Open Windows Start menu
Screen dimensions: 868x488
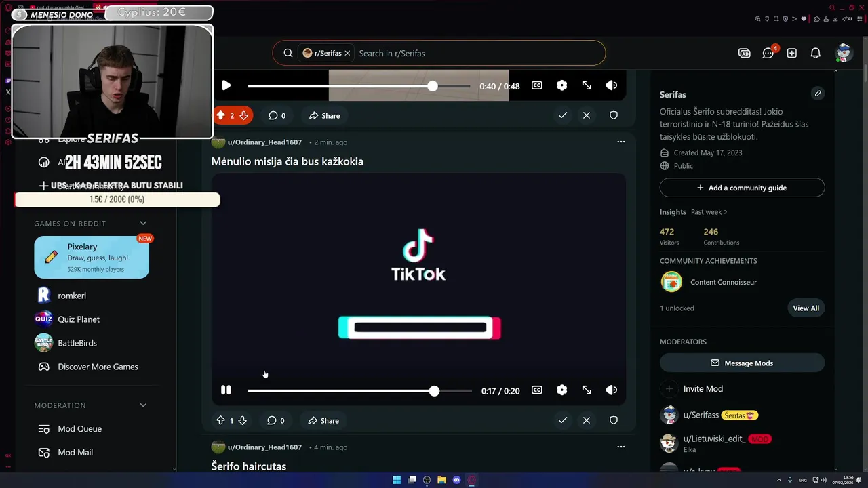397,480
